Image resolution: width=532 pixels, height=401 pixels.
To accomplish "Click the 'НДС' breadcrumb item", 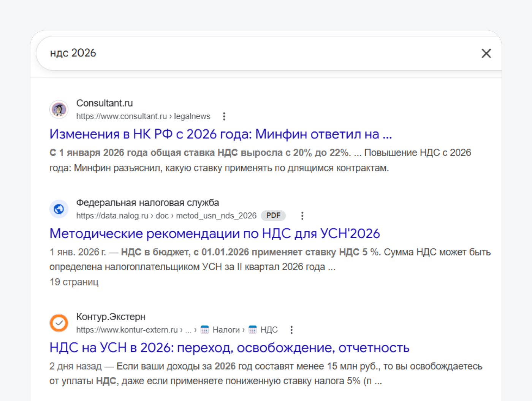I will click(269, 330).
